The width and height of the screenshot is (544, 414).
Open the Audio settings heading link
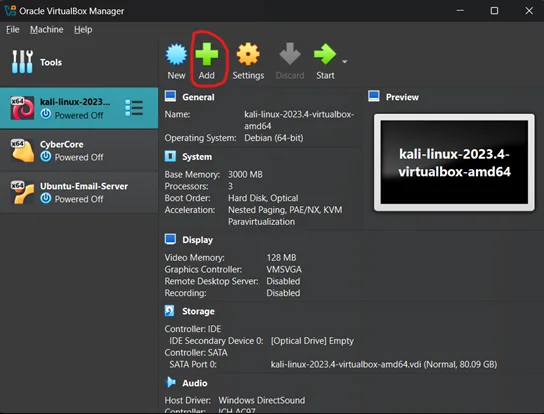tap(195, 383)
